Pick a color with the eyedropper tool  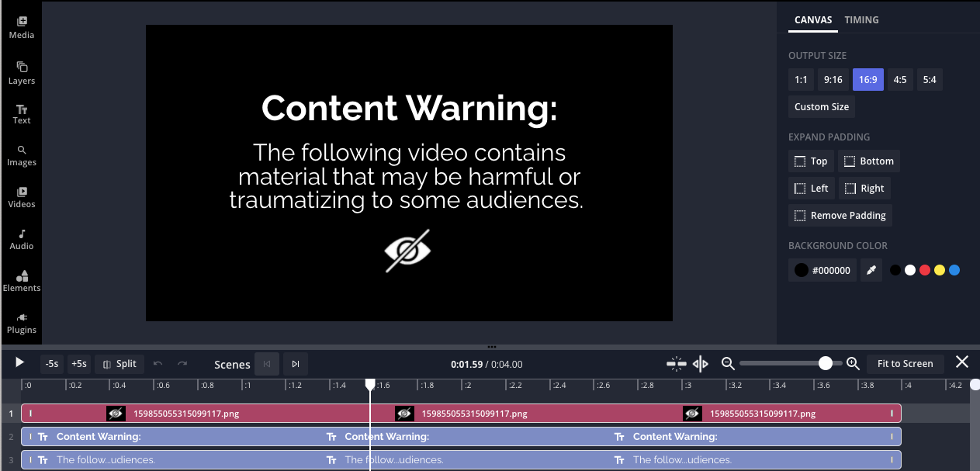tap(871, 270)
